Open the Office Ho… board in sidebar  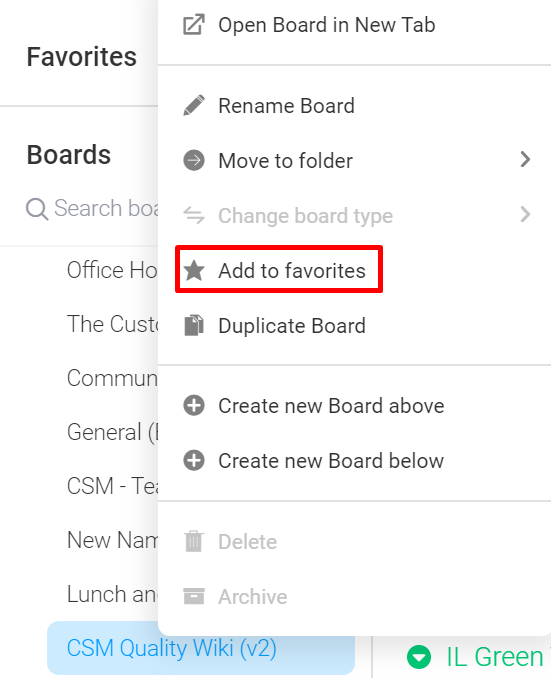tap(112, 270)
